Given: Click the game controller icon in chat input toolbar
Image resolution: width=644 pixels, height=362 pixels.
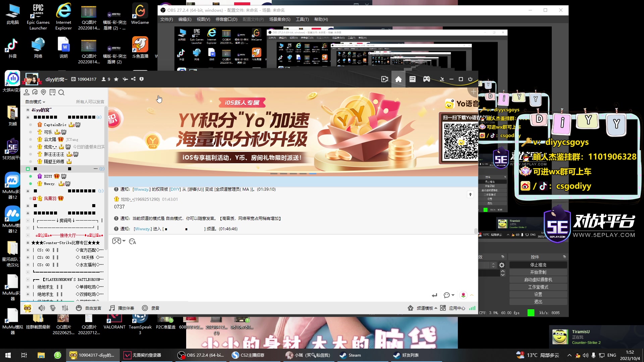Looking at the screenshot, I should [x=117, y=241].
